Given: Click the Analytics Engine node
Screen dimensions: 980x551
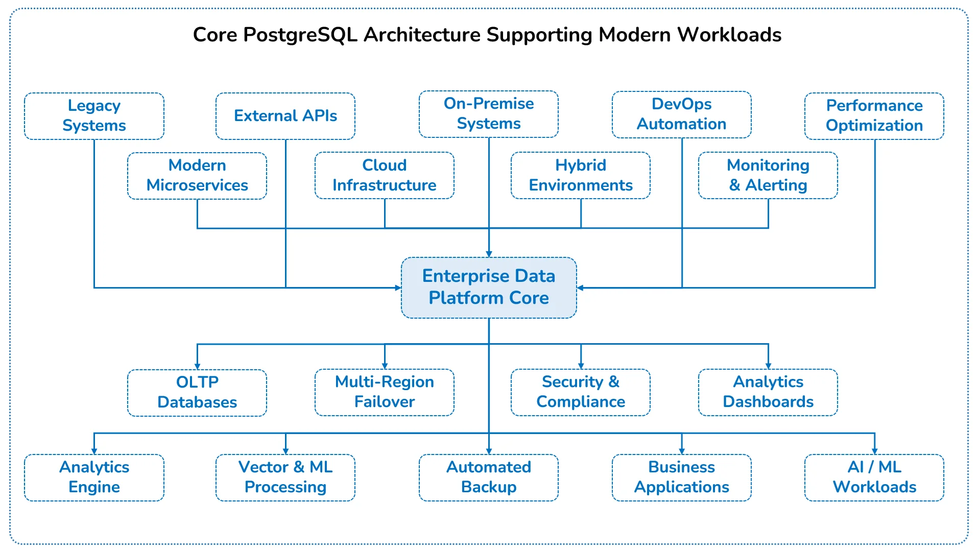Looking at the screenshot, I should pos(94,477).
